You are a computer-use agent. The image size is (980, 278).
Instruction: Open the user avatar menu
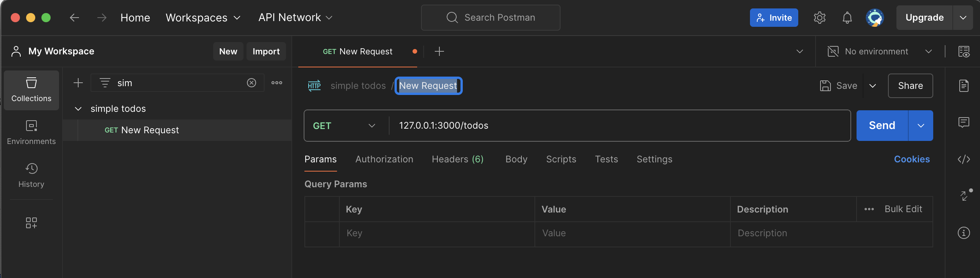(875, 18)
